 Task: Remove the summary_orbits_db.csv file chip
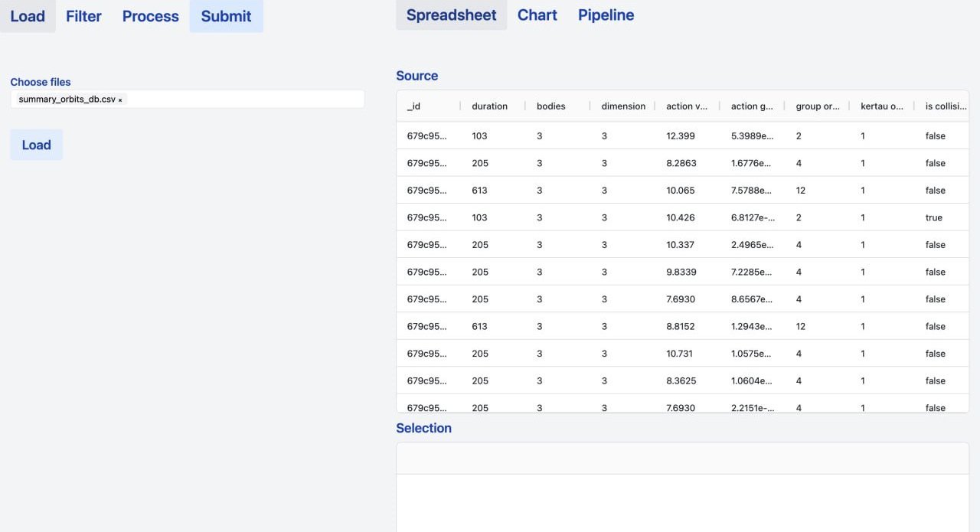point(120,100)
